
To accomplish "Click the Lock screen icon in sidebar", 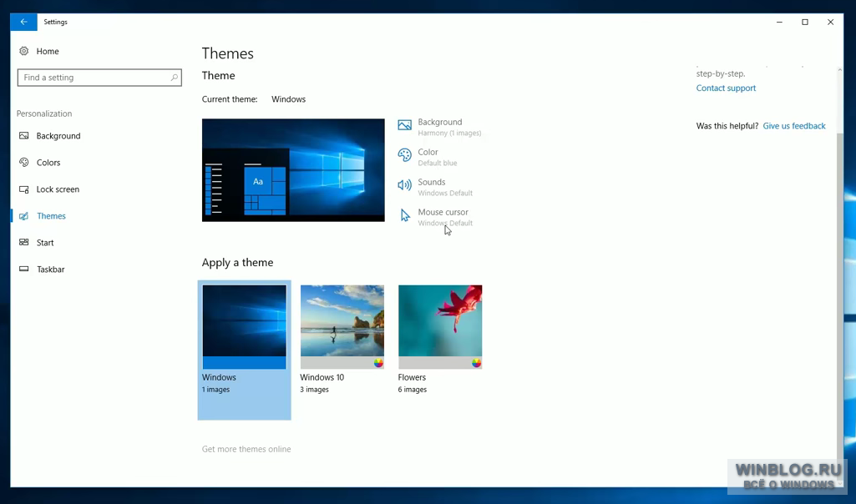I will (x=24, y=189).
